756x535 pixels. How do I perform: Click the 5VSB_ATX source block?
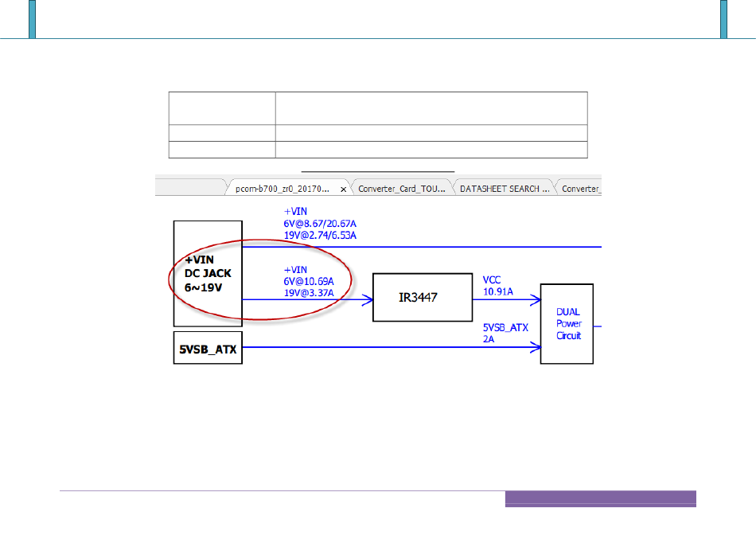[x=208, y=348]
